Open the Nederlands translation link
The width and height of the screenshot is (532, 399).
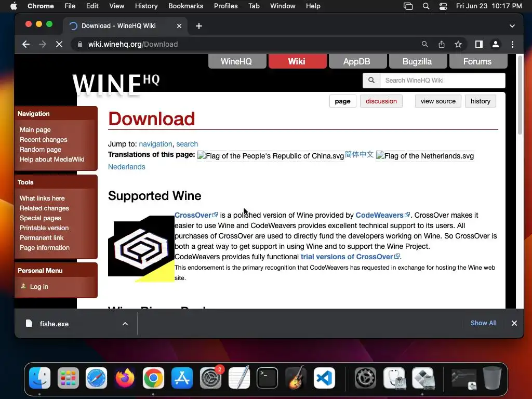tap(127, 167)
